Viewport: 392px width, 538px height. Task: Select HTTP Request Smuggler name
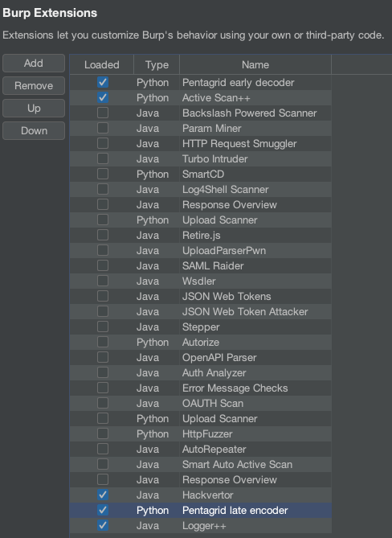click(x=239, y=143)
